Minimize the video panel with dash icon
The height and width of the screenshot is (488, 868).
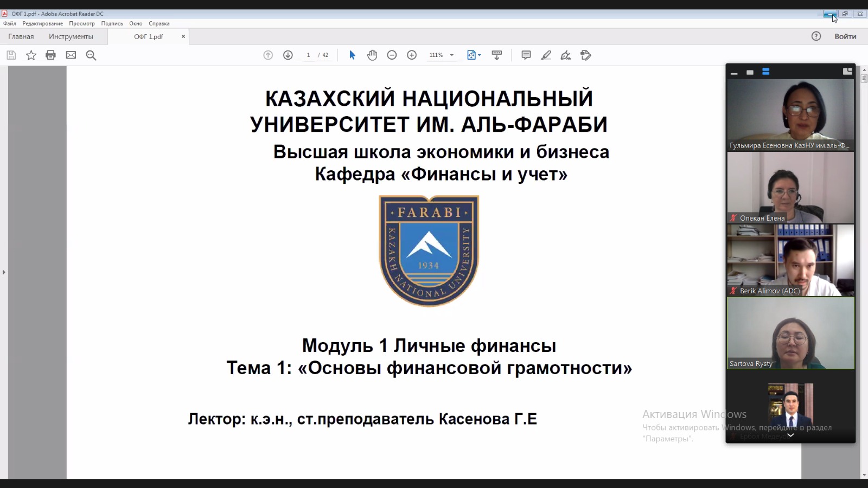(734, 72)
